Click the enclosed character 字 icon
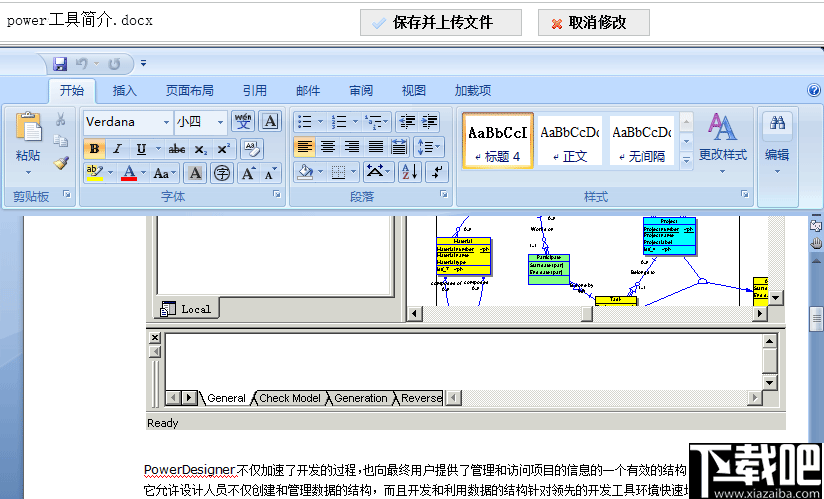The image size is (824, 499). 222,173
